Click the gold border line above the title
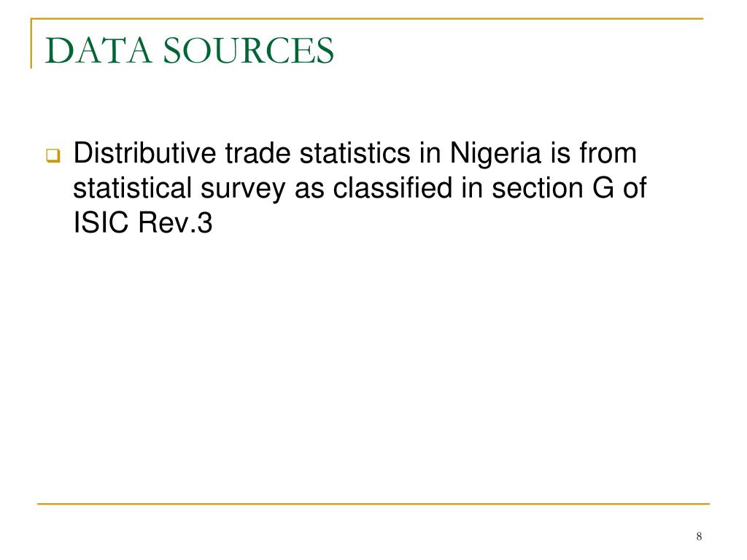The height and width of the screenshot is (560, 747). (x=367, y=19)
